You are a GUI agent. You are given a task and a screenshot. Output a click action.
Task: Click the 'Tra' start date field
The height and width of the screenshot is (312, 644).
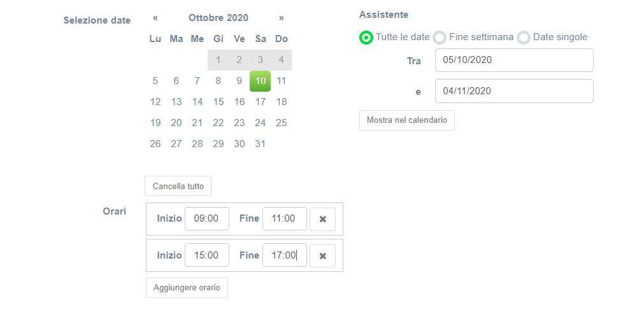514,60
